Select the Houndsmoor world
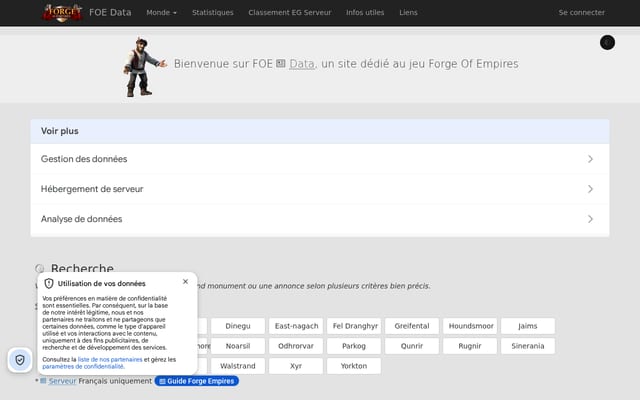The width and height of the screenshot is (640, 400). 470,326
